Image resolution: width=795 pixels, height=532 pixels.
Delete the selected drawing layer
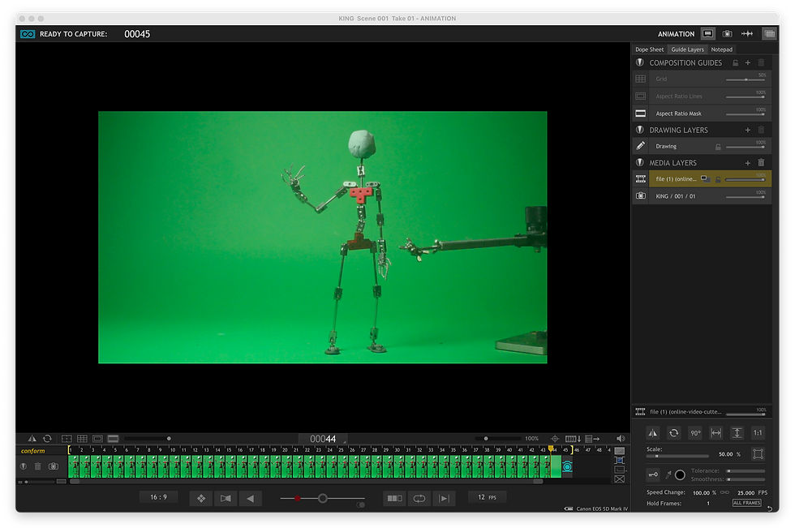click(761, 131)
